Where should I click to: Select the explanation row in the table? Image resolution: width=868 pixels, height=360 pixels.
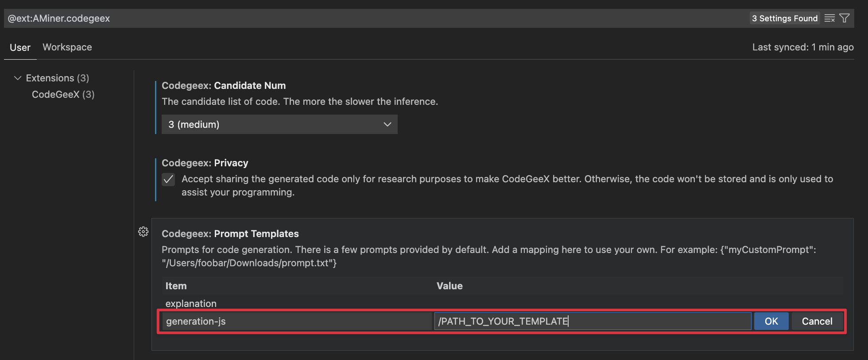[503, 303]
